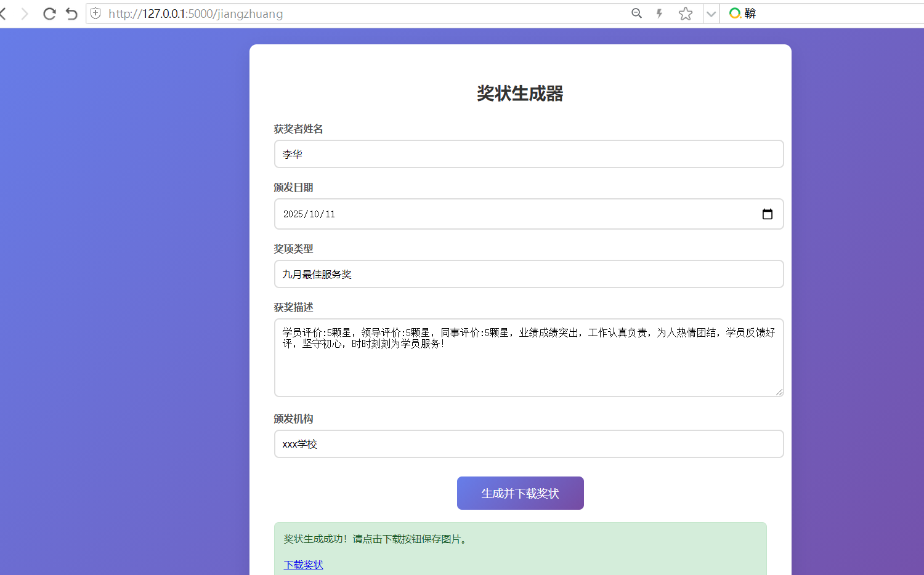Open the calendar picker icon
The height and width of the screenshot is (575, 924).
tap(768, 214)
